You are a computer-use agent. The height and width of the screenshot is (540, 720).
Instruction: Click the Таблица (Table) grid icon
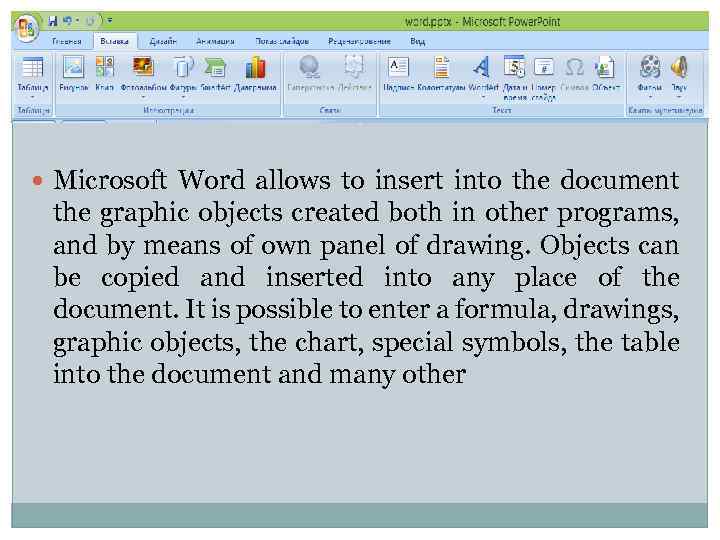click(33, 68)
